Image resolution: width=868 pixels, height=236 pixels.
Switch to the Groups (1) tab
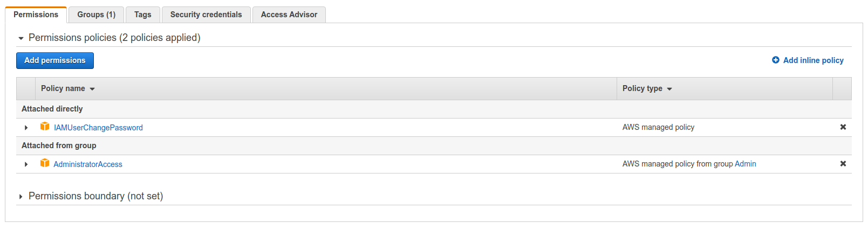(x=97, y=15)
